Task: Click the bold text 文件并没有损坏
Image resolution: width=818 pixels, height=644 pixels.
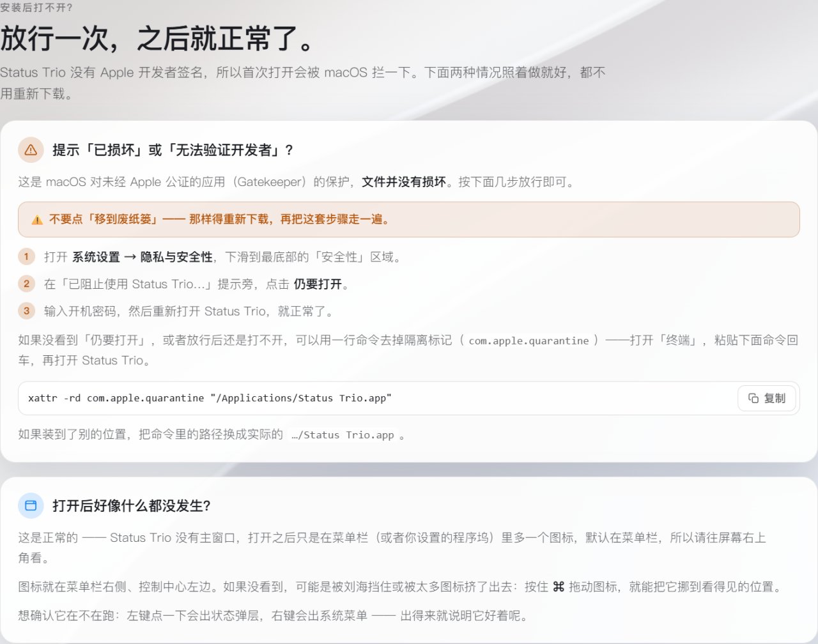Action: (x=404, y=182)
